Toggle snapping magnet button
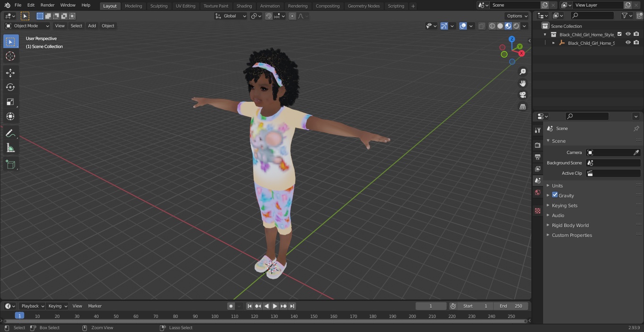Screen dimensions: 644x332 coord(269,16)
